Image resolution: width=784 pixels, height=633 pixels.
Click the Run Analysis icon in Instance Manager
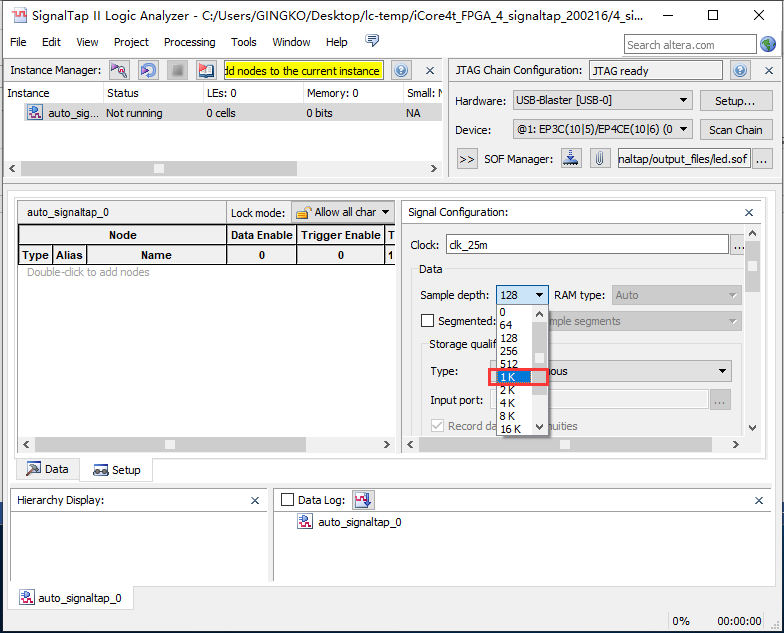point(119,71)
